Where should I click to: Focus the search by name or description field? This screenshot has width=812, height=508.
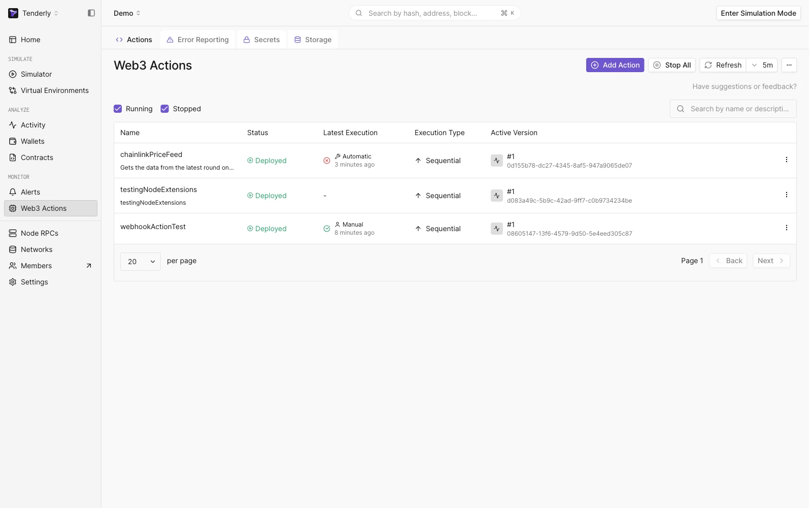pos(733,109)
